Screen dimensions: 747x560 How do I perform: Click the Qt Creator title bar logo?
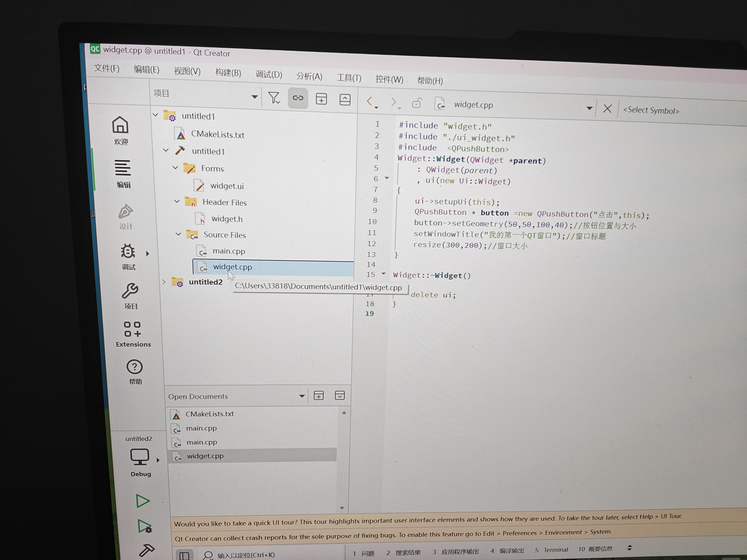point(95,49)
